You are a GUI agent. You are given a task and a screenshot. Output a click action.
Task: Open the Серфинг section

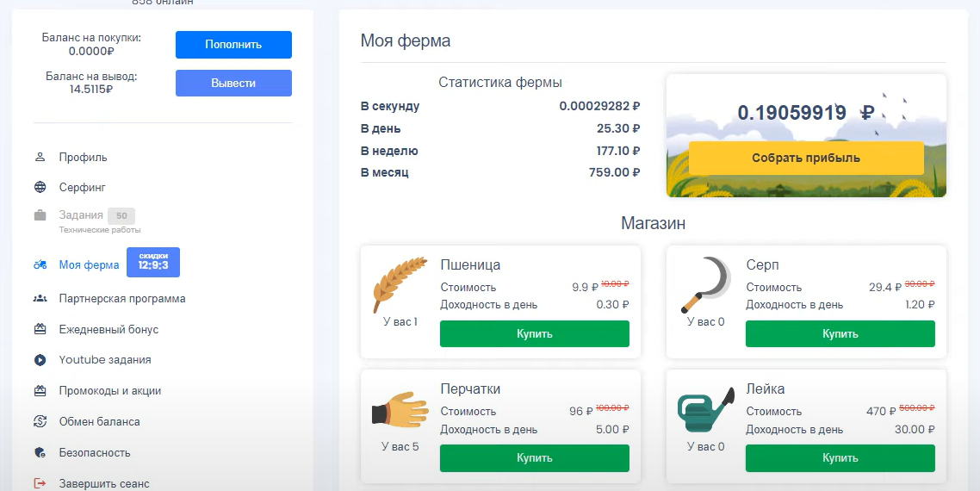point(82,187)
